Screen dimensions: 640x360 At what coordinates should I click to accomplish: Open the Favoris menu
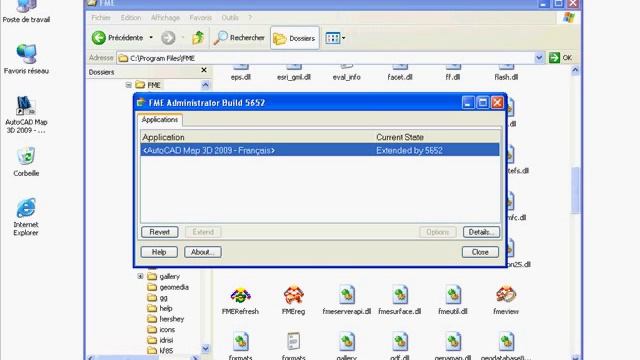pos(200,18)
